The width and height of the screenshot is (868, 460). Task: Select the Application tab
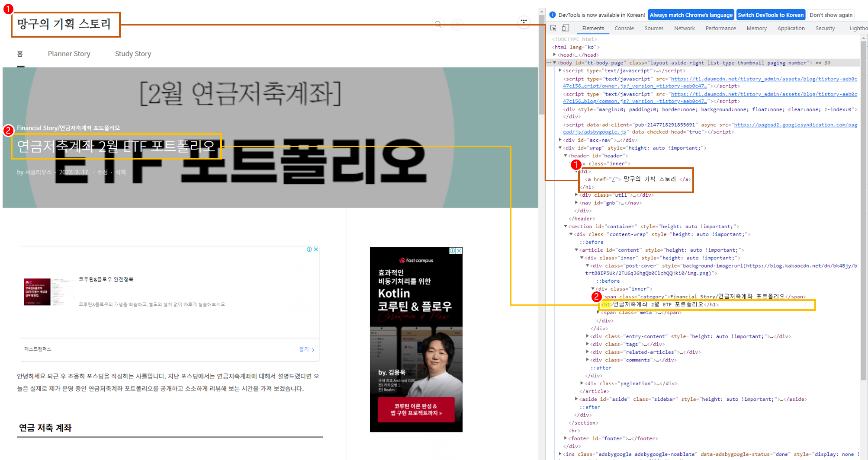[791, 28]
